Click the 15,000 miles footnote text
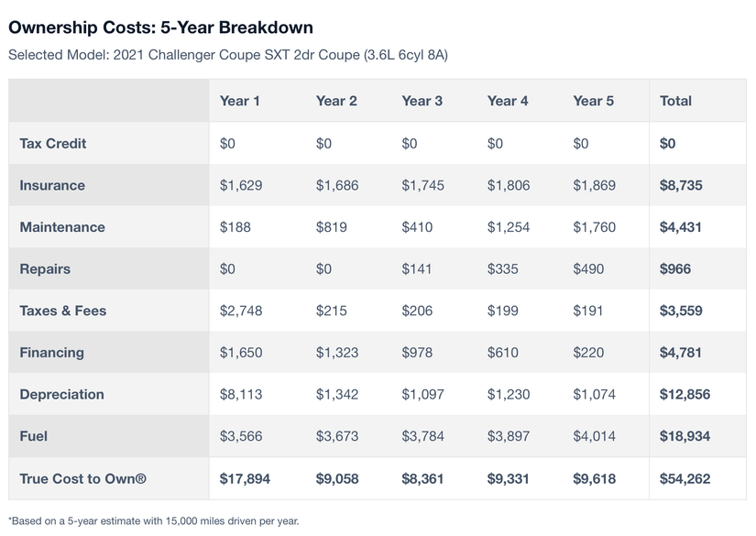The height and width of the screenshot is (536, 756). (x=154, y=521)
